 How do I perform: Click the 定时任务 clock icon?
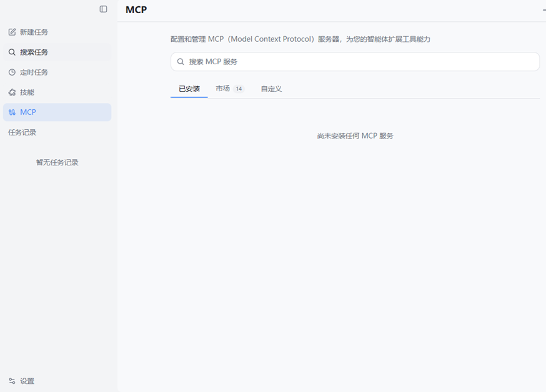pyautogui.click(x=12, y=72)
